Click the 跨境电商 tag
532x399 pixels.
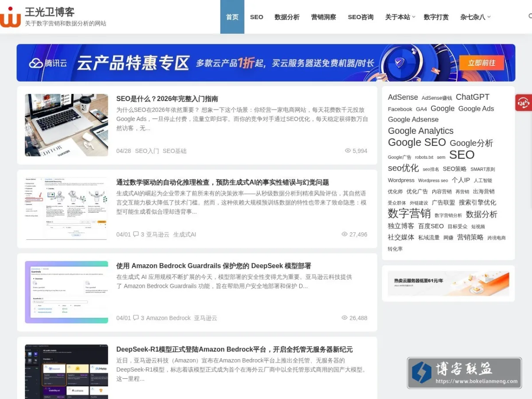tap(497, 238)
